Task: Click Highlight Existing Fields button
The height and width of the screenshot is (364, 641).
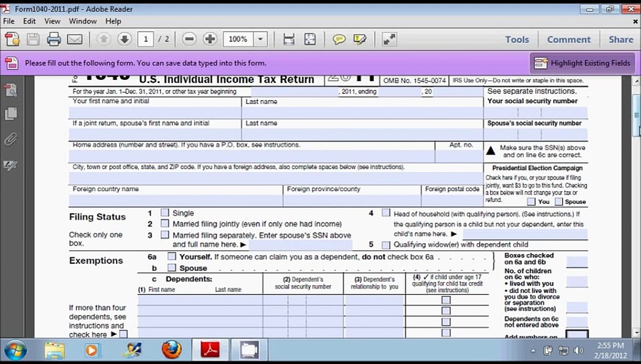Action: pyautogui.click(x=582, y=63)
